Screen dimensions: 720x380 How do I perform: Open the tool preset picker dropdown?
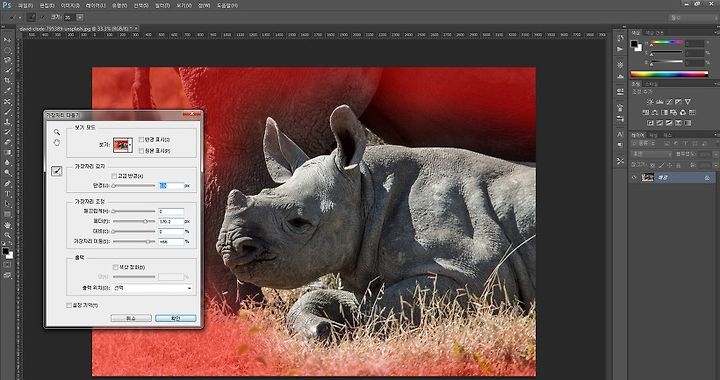coord(15,17)
